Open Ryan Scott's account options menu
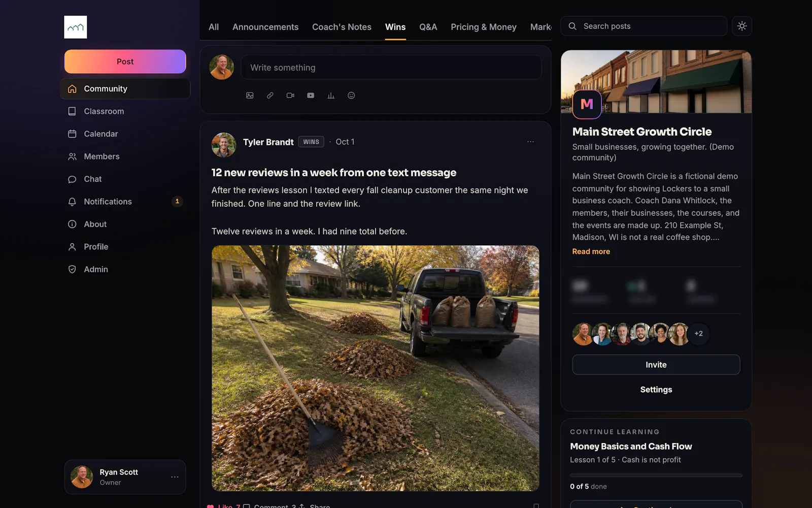812x508 pixels. 175,477
